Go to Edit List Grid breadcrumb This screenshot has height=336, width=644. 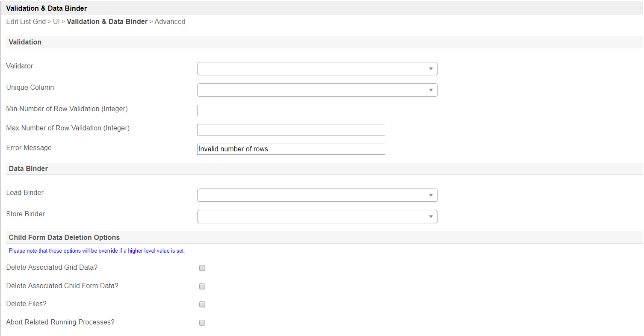coord(26,22)
